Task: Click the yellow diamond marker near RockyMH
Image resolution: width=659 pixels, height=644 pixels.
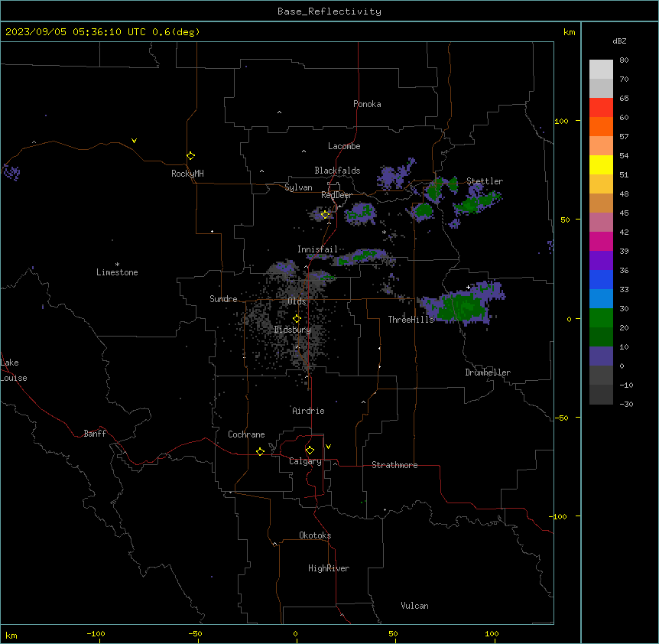Action: [x=190, y=156]
